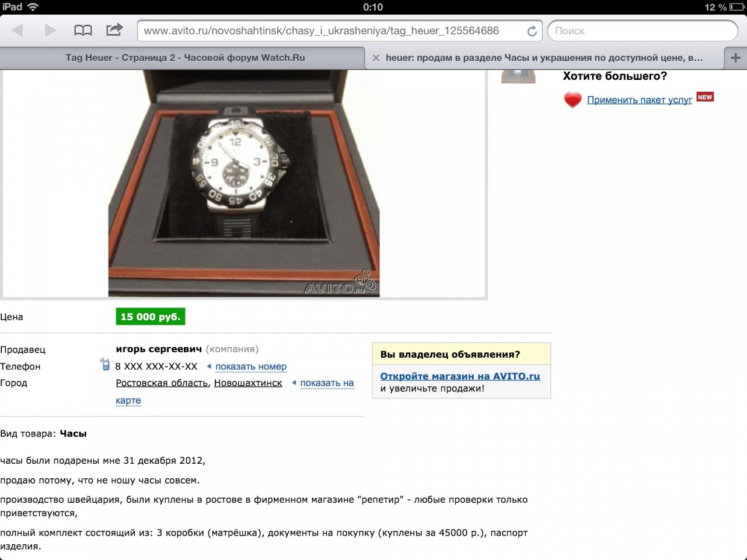
Task: Open the bookmarks book icon
Action: pyautogui.click(x=83, y=30)
